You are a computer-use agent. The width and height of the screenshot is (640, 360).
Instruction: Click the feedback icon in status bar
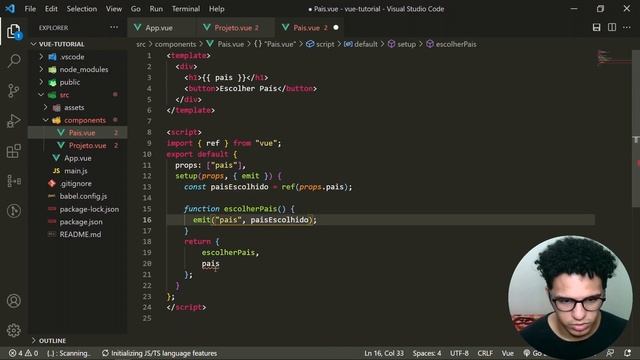point(611,353)
